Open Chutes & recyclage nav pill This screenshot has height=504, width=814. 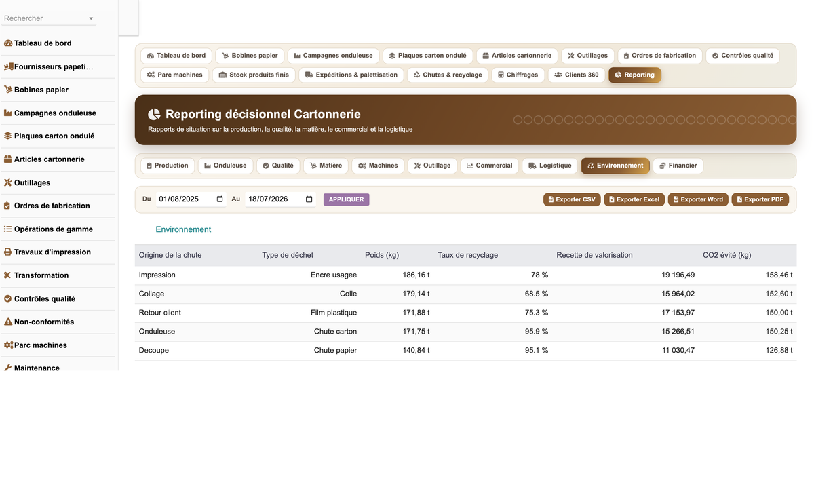coord(448,75)
